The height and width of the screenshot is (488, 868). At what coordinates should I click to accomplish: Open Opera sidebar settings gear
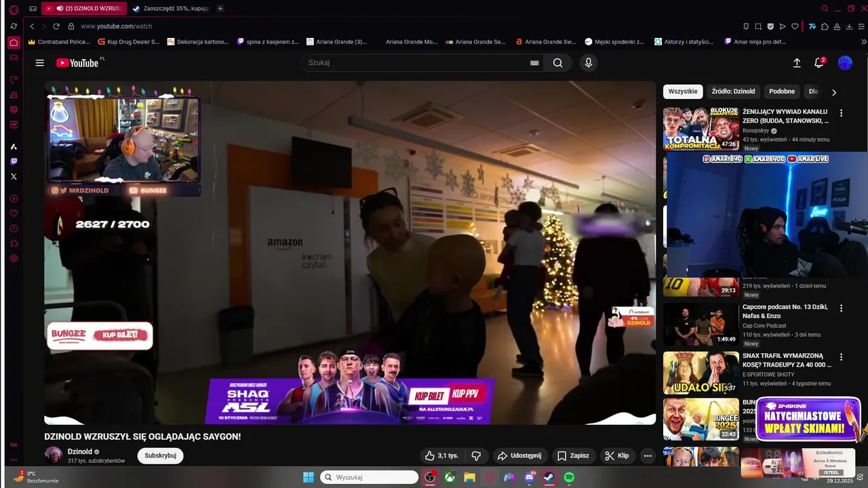14,258
